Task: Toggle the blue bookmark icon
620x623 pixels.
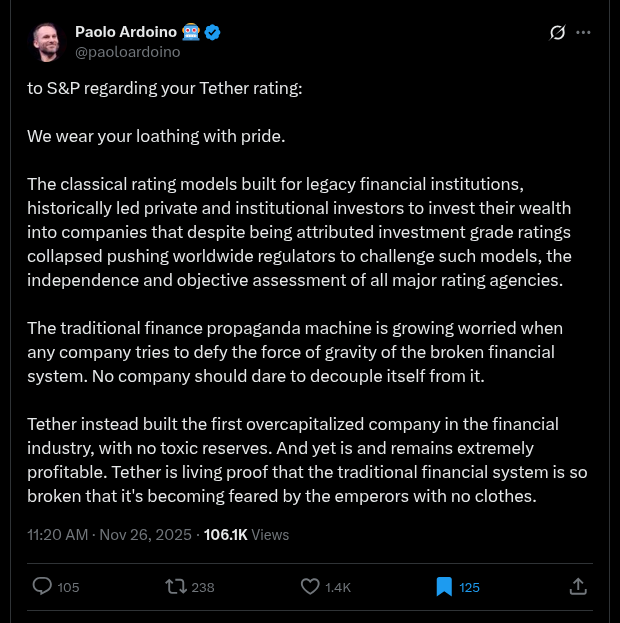Action: click(x=444, y=587)
